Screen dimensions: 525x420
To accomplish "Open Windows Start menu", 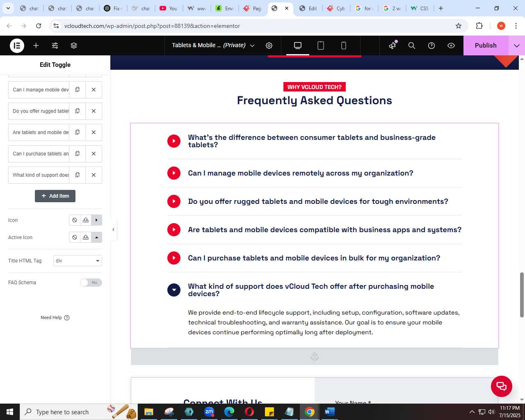I will [x=10, y=412].
